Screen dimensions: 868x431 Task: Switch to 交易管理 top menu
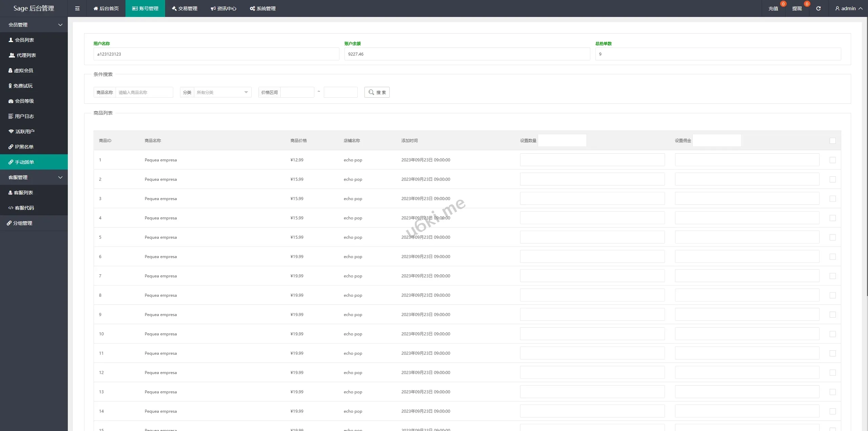pos(184,8)
